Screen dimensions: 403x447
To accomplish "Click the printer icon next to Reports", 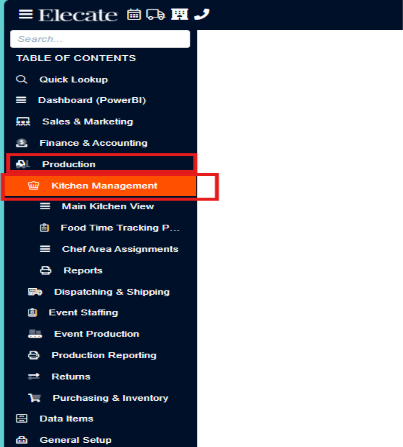I will click(46, 270).
